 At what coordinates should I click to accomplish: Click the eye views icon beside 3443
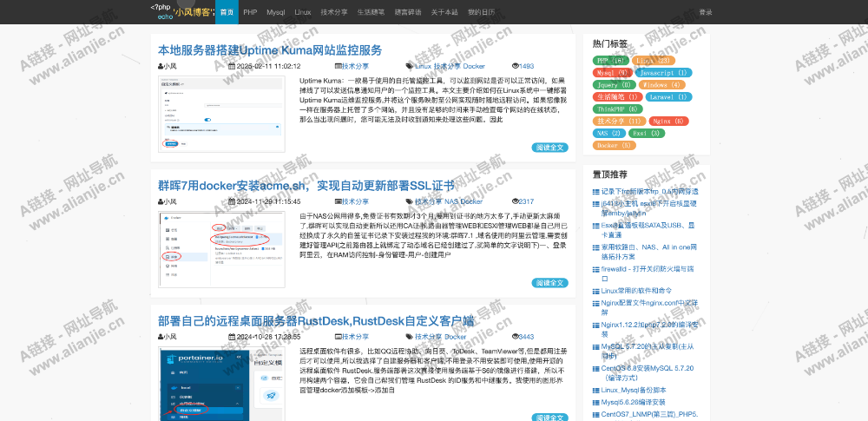[x=516, y=337]
